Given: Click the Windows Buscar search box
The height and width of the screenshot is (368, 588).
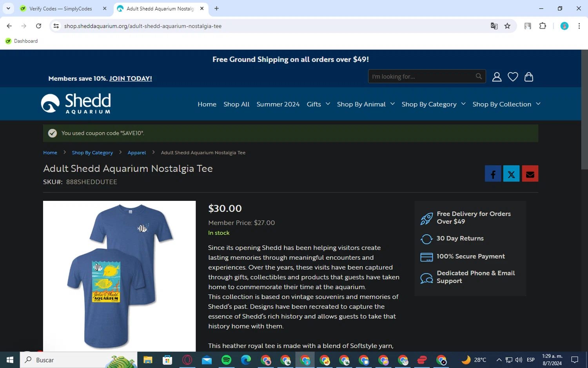Looking at the screenshot, I should pyautogui.click(x=78, y=360).
